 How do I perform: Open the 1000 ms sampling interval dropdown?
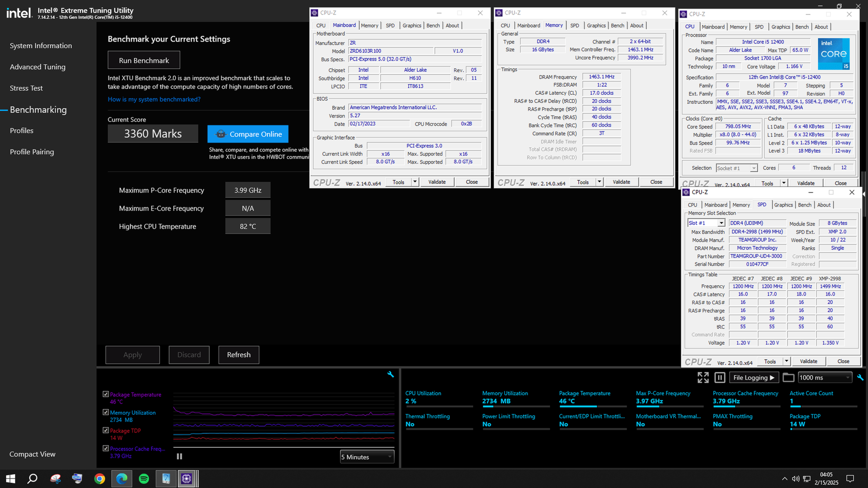(x=825, y=377)
